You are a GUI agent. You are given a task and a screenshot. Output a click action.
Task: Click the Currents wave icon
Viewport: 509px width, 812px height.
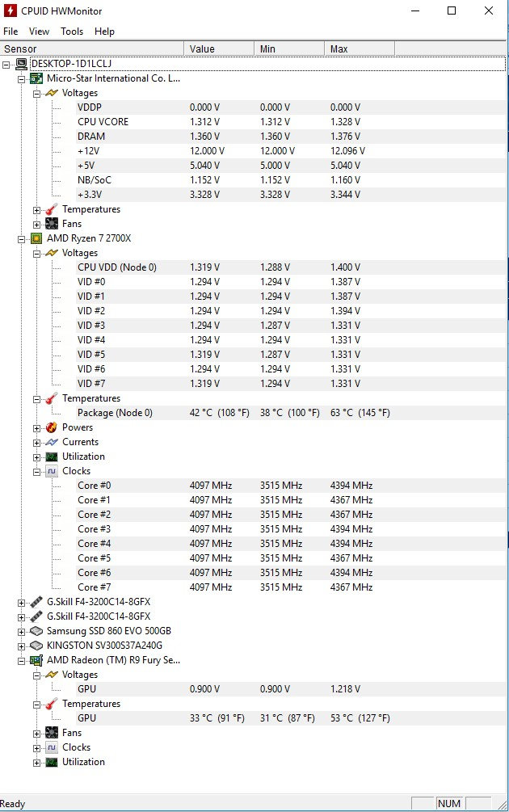pyautogui.click(x=51, y=442)
